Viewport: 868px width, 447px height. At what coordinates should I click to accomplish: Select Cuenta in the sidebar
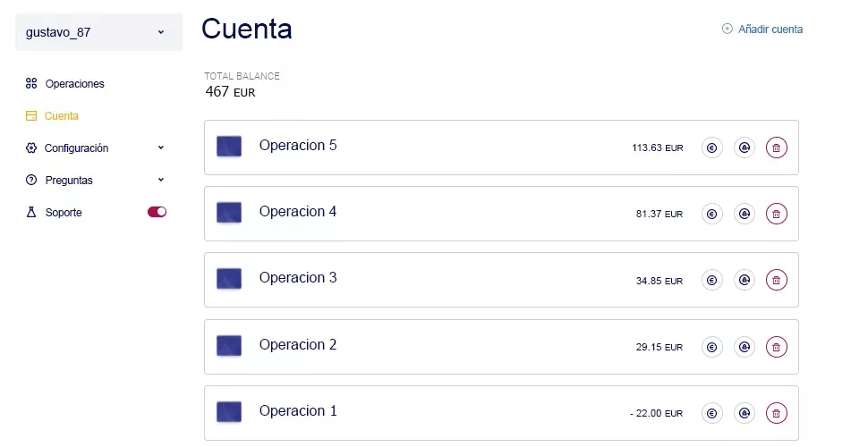point(61,116)
